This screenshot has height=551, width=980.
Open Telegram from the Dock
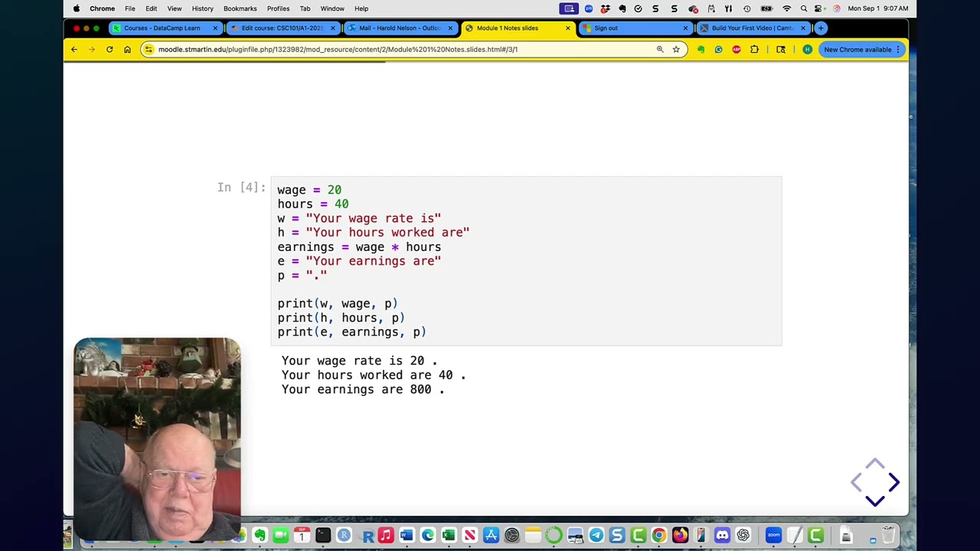[596, 536]
